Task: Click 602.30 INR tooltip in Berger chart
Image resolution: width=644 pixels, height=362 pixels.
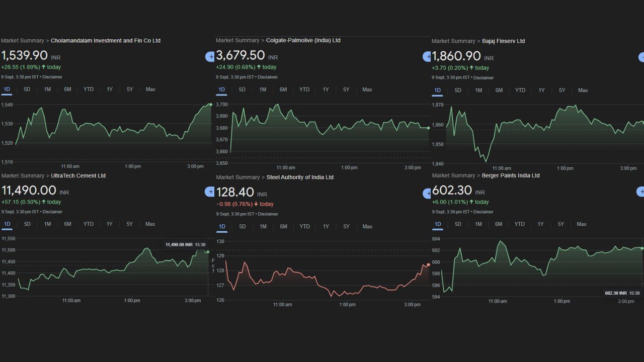Action: click(x=622, y=293)
